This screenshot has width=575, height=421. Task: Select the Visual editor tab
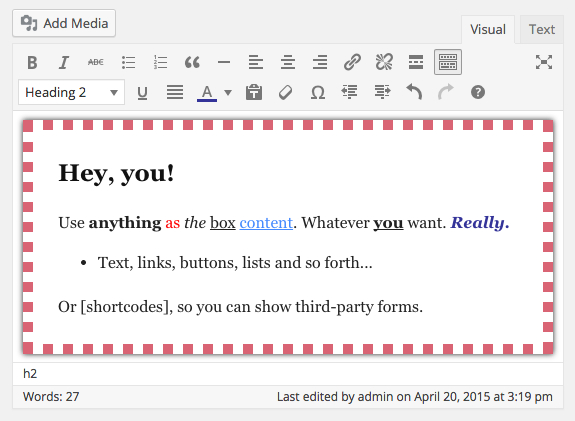pos(488,29)
